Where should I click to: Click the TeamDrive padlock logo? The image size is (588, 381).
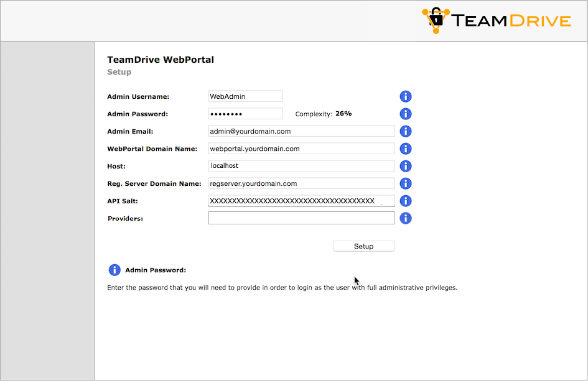point(436,21)
